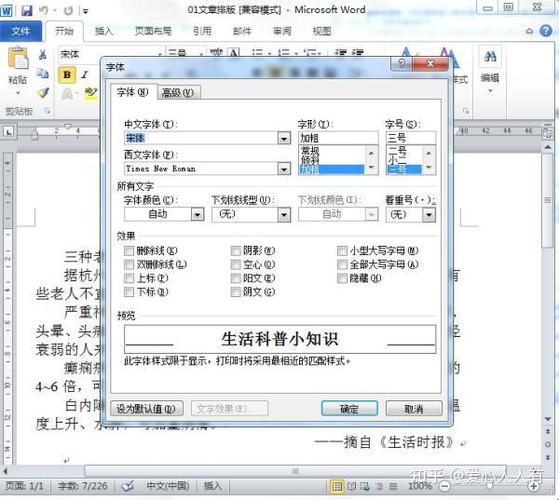The height and width of the screenshot is (500, 559).
Task: Click the Save icon in quick access toolbar
Action: tap(26, 10)
